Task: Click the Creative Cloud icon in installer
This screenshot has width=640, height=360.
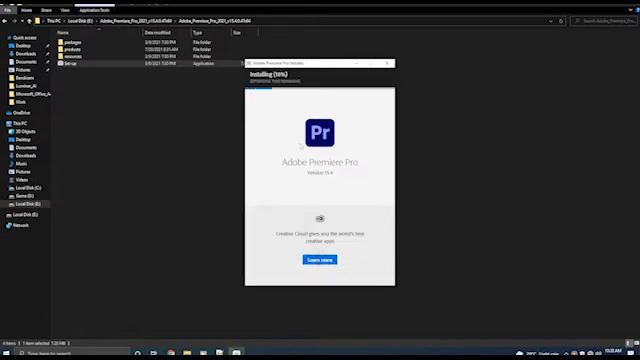Action: (320, 219)
